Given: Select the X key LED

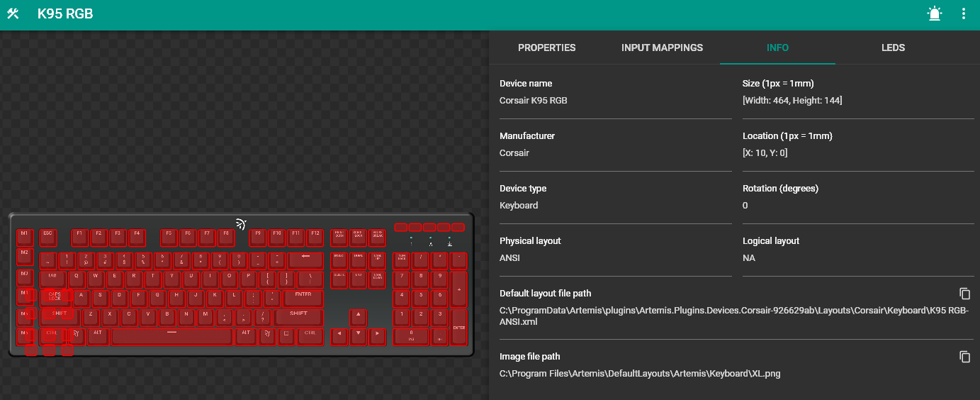Looking at the screenshot, I should pos(110,318).
